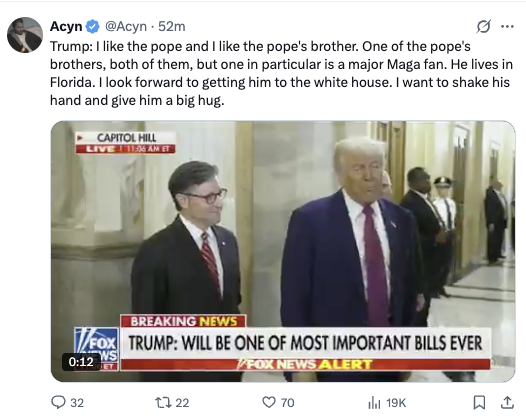Share the post via upload icon
526x417 pixels.
pyautogui.click(x=508, y=402)
